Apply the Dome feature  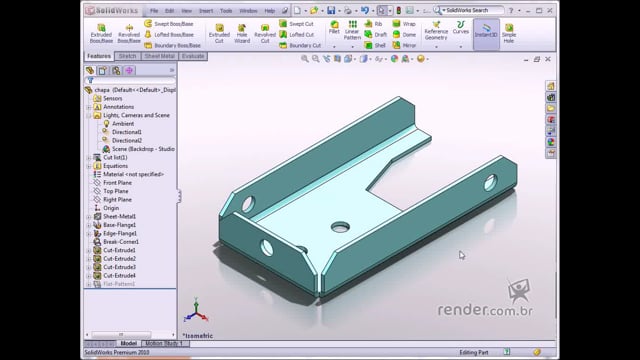click(x=404, y=35)
